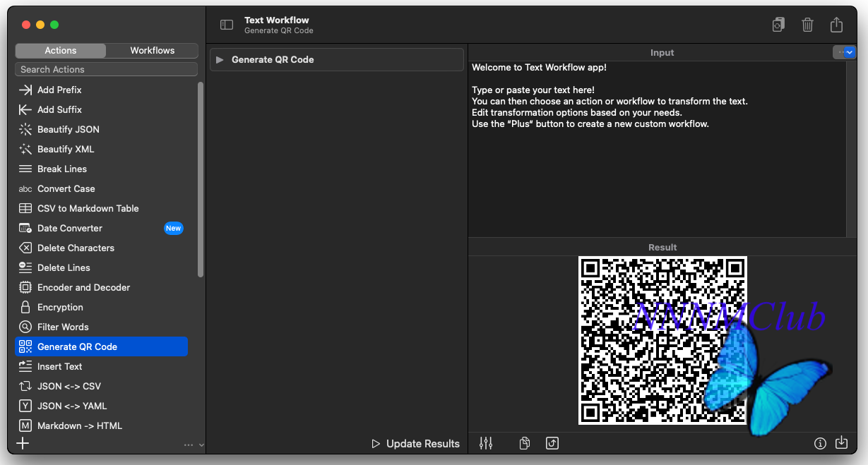Viewport: 868px width, 465px height.
Task: Click the Delete Lines icon
Action: 25,267
